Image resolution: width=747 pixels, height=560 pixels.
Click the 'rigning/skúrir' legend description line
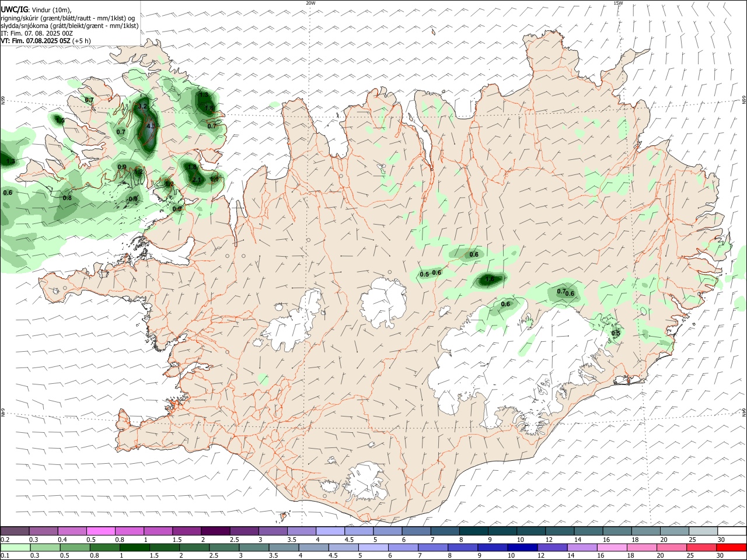(68, 18)
